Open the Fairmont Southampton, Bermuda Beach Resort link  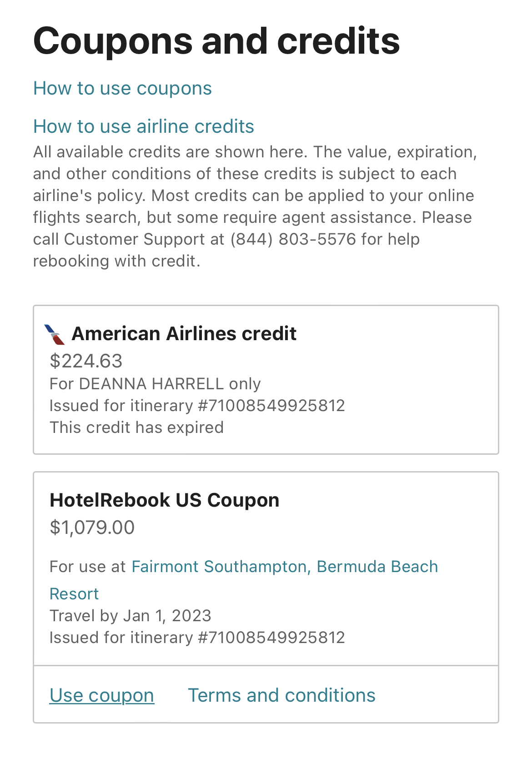tap(285, 567)
